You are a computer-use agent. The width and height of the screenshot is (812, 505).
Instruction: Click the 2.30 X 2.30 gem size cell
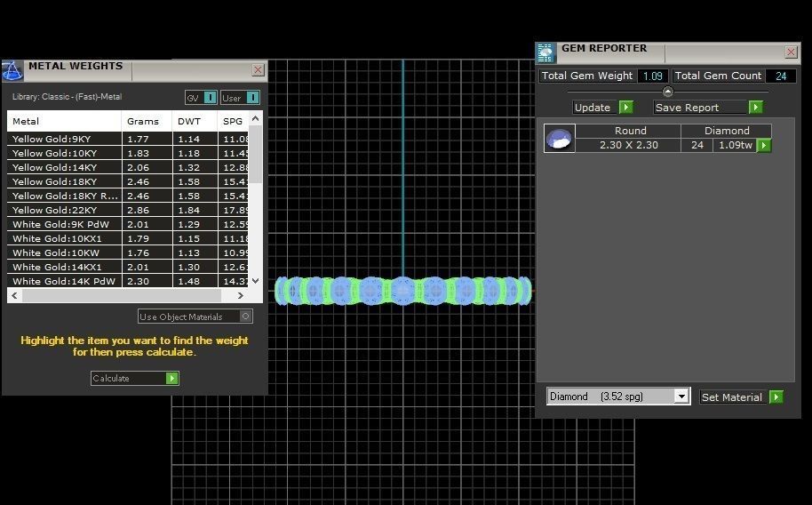(629, 145)
